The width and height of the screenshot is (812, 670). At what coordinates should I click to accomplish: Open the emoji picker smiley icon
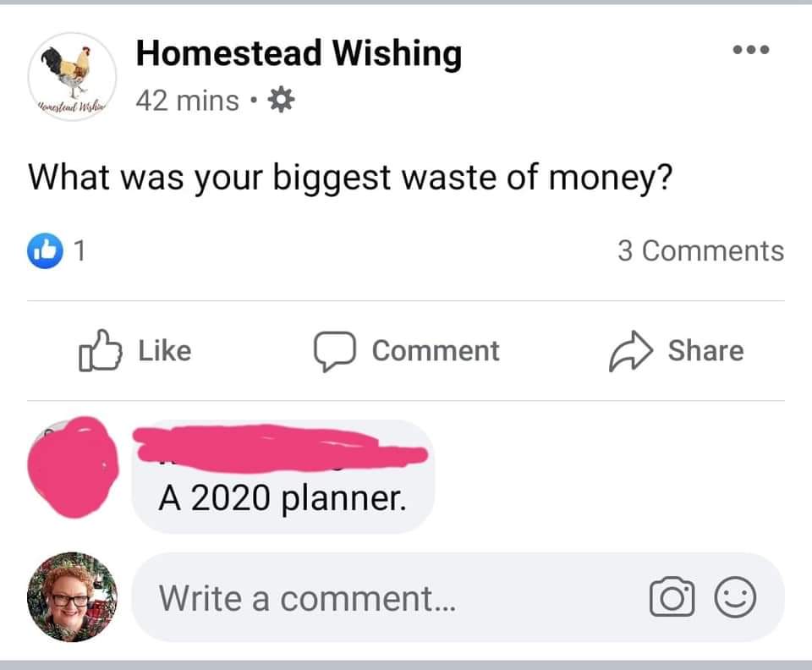(x=736, y=599)
